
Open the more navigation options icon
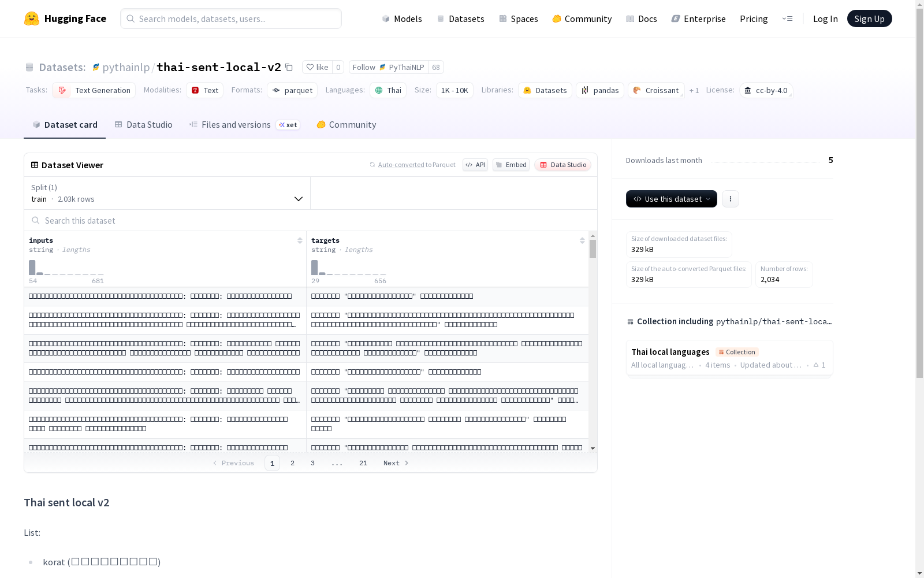coord(787,18)
